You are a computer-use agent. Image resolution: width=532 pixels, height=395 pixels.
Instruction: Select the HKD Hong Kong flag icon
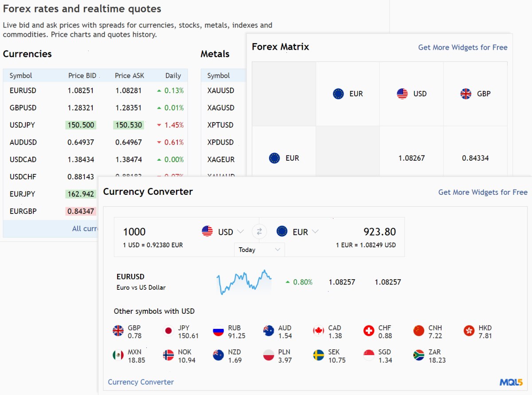pyautogui.click(x=469, y=331)
